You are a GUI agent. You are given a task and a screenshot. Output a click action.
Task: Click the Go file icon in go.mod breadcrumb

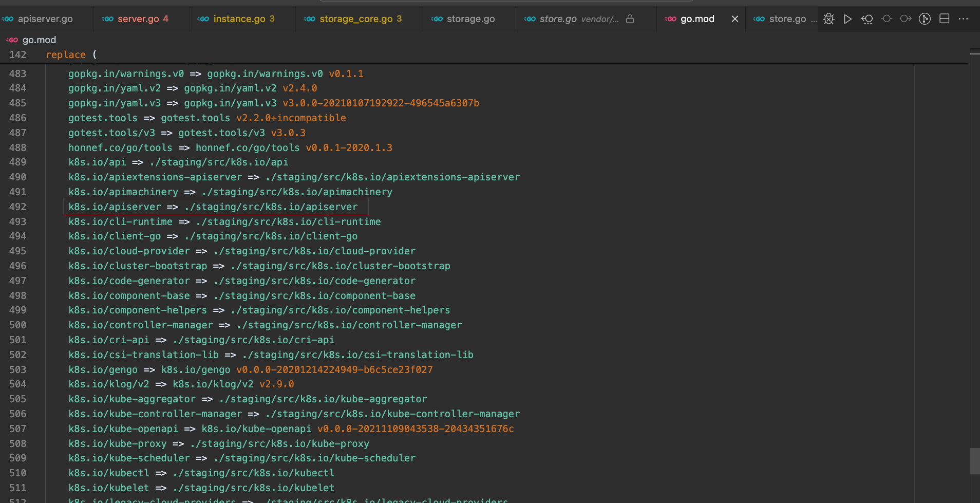12,40
